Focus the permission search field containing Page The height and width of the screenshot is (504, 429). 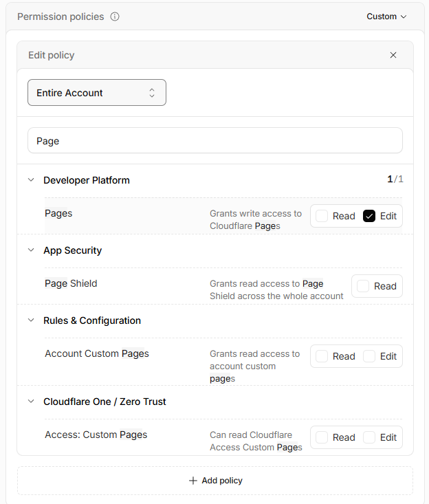(215, 140)
